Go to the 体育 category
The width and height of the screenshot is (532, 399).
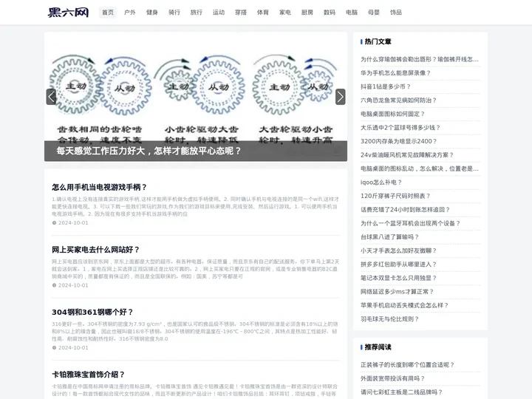pos(263,13)
